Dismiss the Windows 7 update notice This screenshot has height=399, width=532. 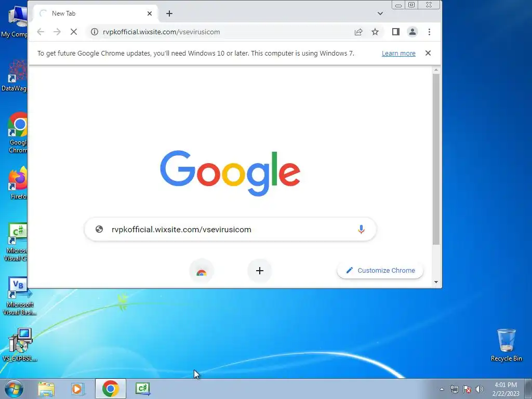coord(428,53)
